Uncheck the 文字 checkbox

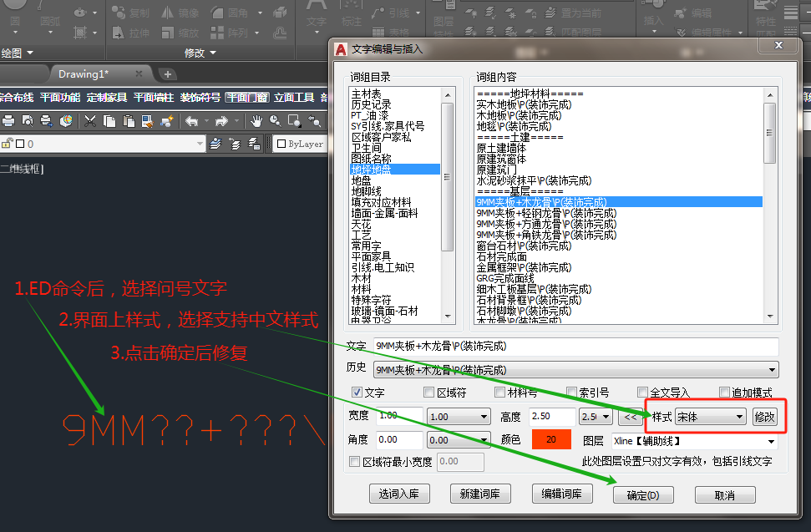(x=357, y=393)
